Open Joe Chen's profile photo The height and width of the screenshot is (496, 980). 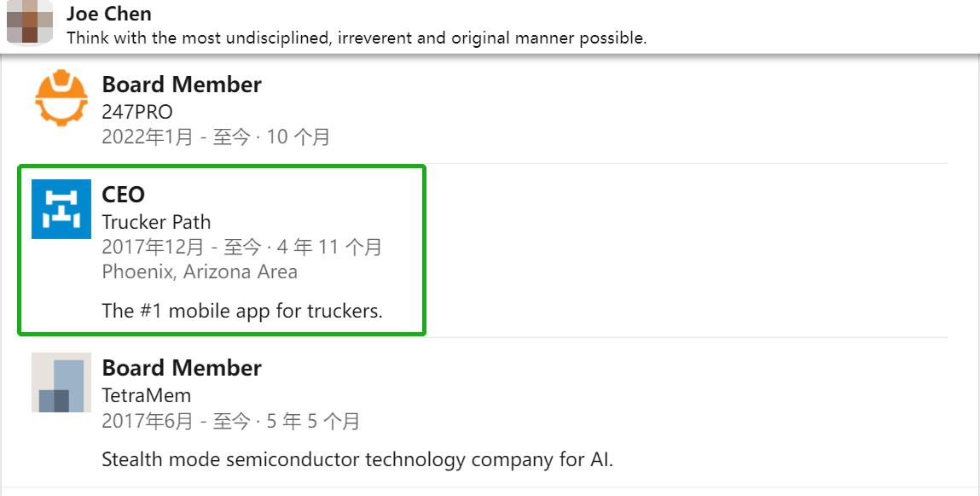(x=30, y=21)
